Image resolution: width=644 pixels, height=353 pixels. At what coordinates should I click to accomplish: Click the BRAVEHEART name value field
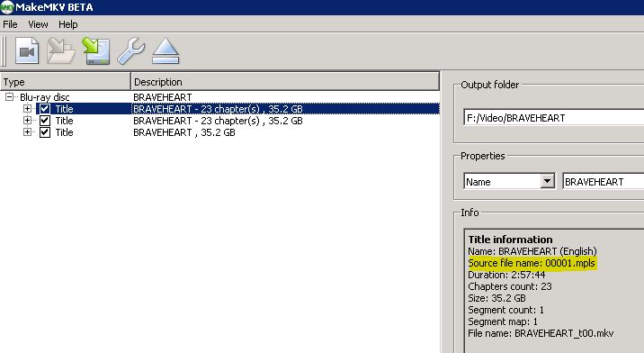(604, 181)
